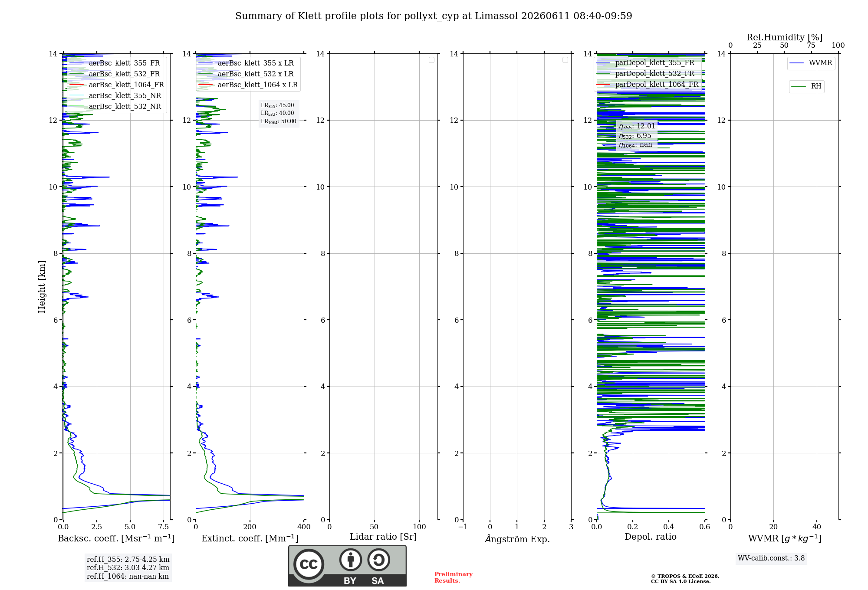Click the −1 tick on Ångström axis

click(463, 527)
